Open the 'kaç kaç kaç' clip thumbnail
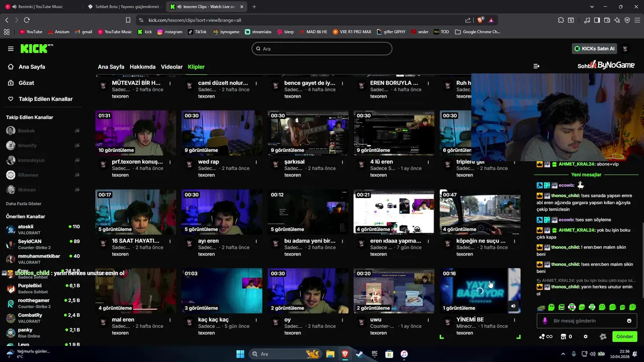 point(222,291)
